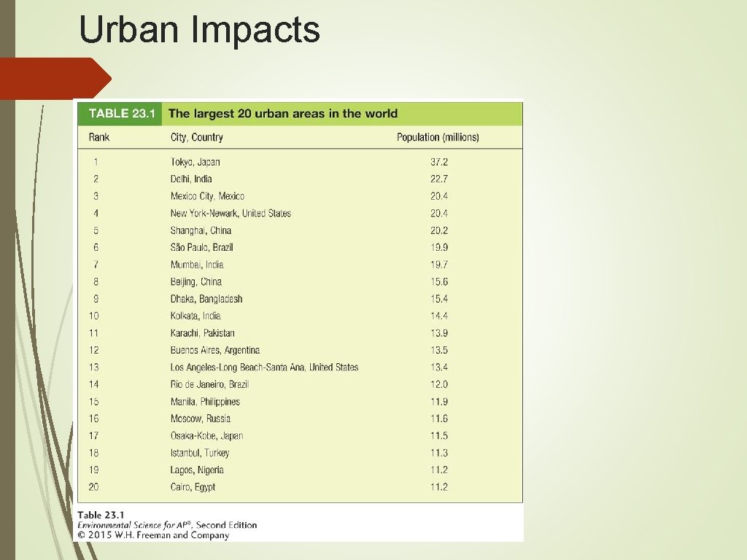Click the 'Urban Impacts' slide title

[199, 30]
